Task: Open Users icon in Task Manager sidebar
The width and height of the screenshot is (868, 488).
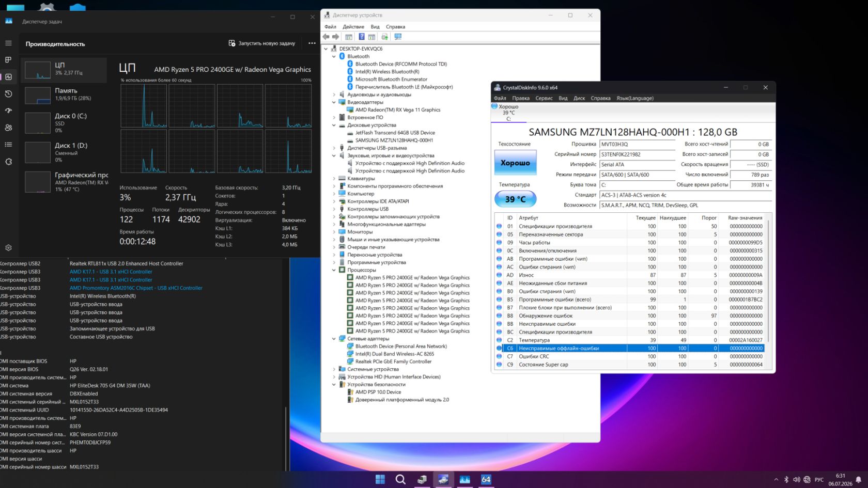Action: click(8, 128)
